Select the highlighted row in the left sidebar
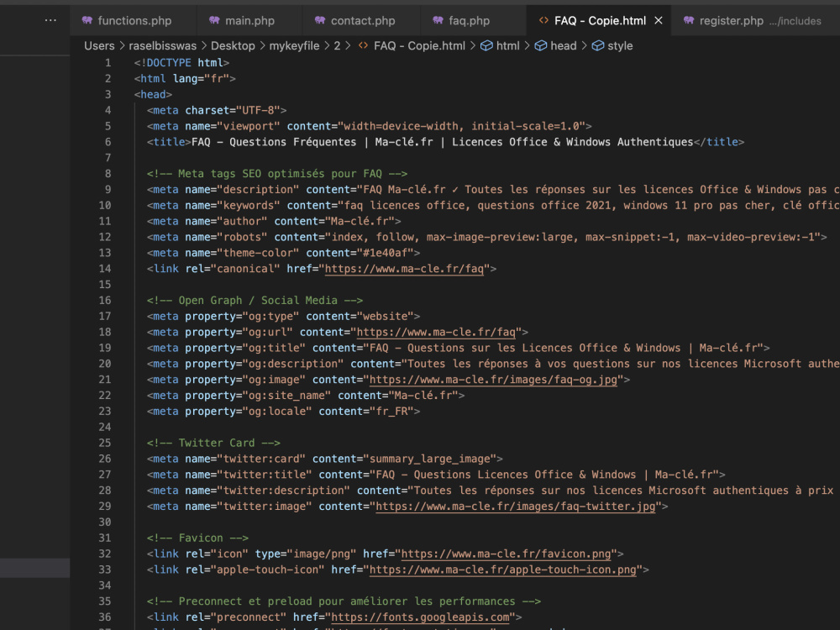The image size is (840, 630). click(x=34, y=569)
